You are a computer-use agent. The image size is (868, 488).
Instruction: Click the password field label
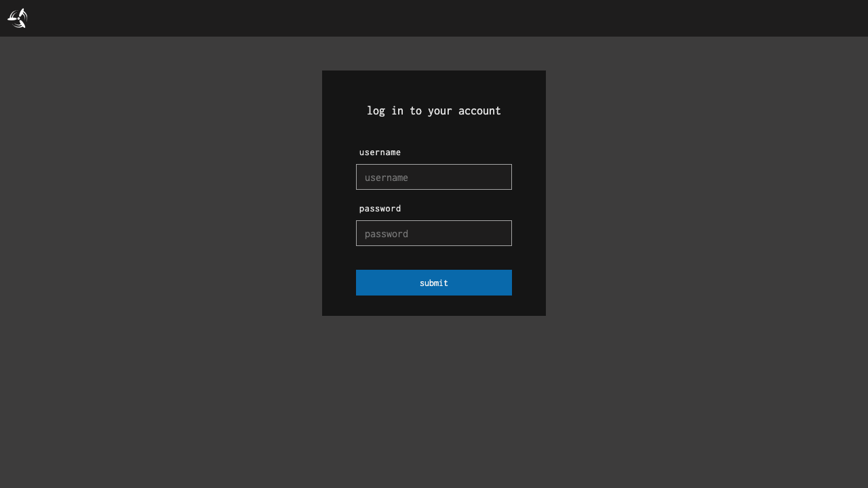coord(380,208)
